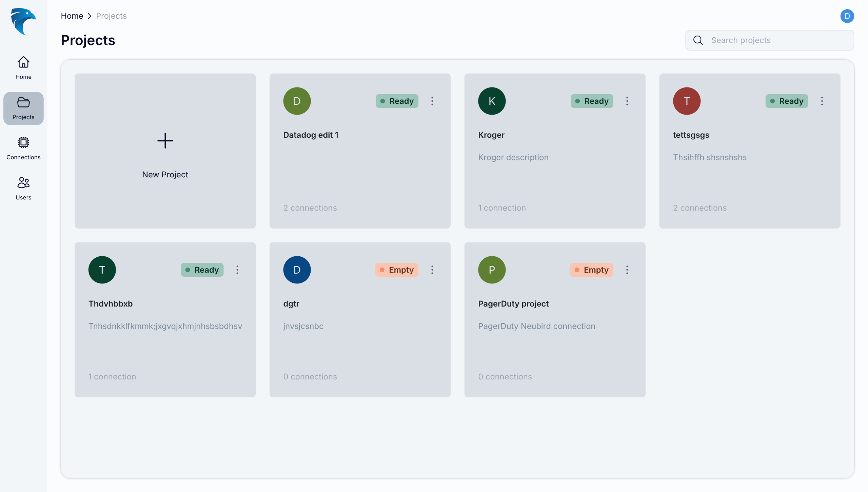Open Users page from sidebar

click(x=23, y=188)
